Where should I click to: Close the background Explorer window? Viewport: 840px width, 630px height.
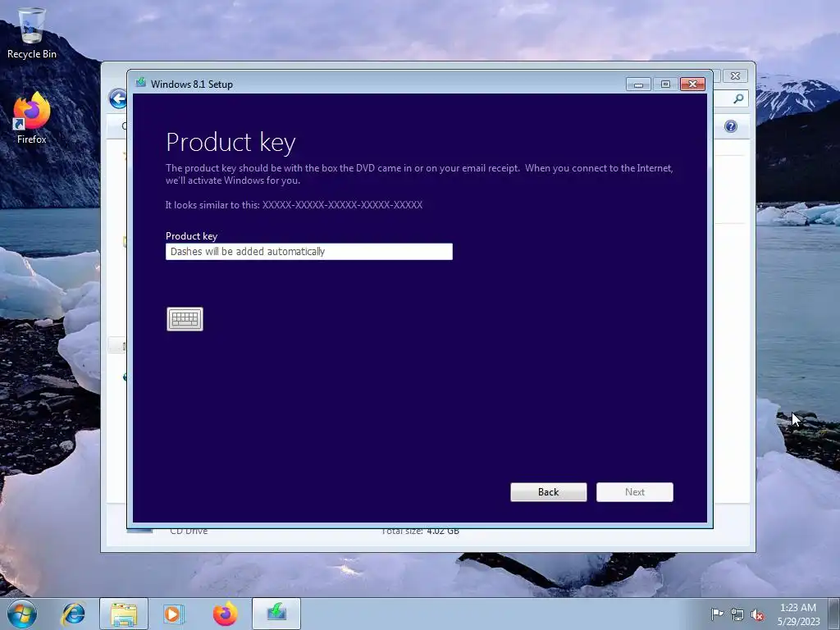click(736, 76)
